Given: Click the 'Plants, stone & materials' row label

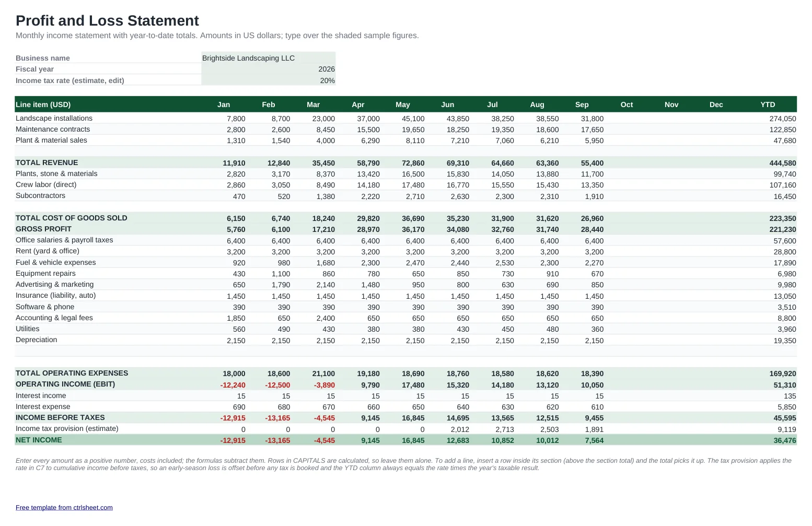Looking at the screenshot, I should tap(56, 173).
